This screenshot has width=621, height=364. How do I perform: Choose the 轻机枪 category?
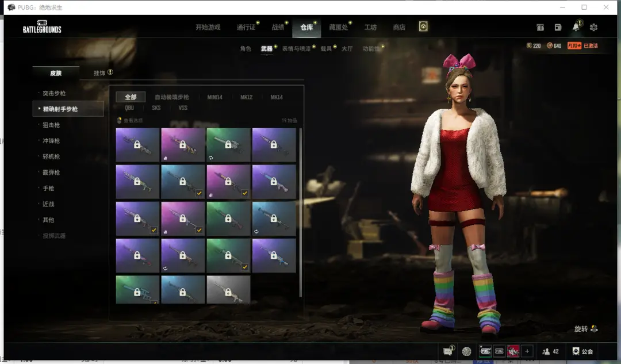pyautogui.click(x=51, y=156)
